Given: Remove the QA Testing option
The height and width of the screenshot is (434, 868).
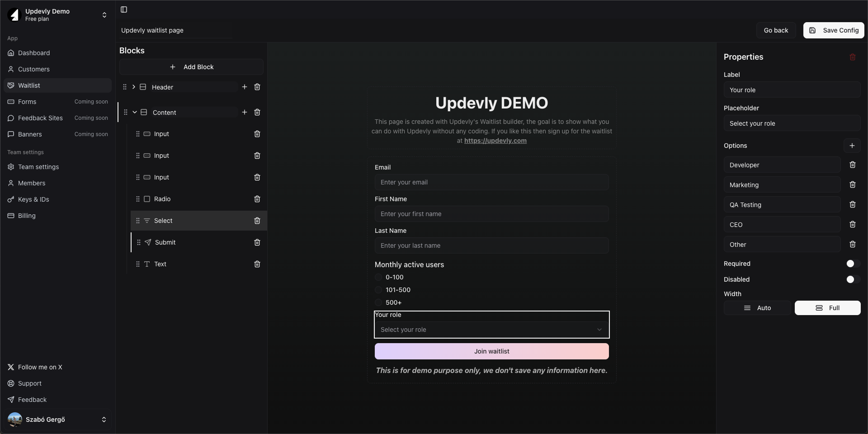Looking at the screenshot, I should pyautogui.click(x=853, y=205).
